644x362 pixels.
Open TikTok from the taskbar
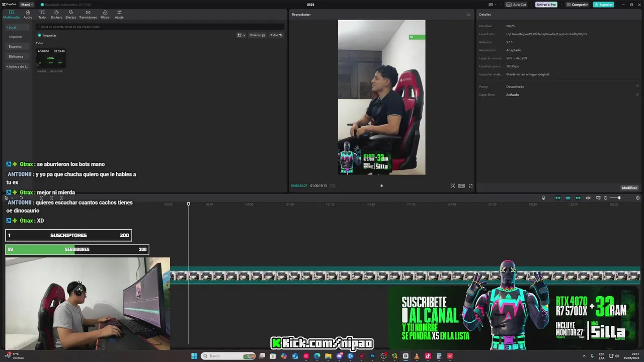428,356
